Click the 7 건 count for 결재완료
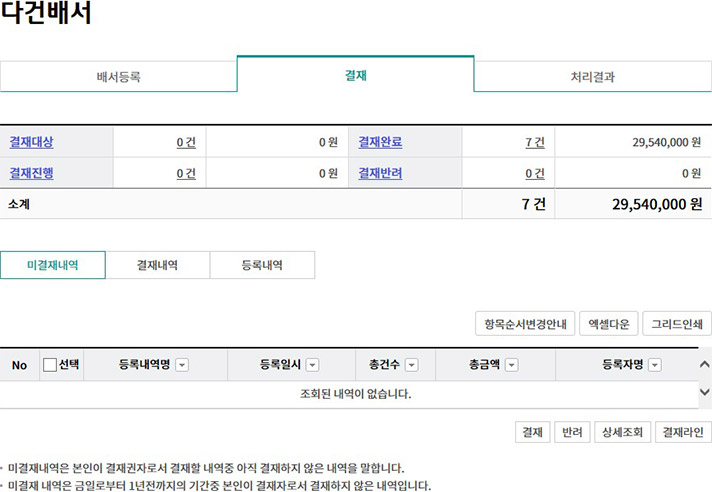The width and height of the screenshot is (712, 492). (535, 143)
